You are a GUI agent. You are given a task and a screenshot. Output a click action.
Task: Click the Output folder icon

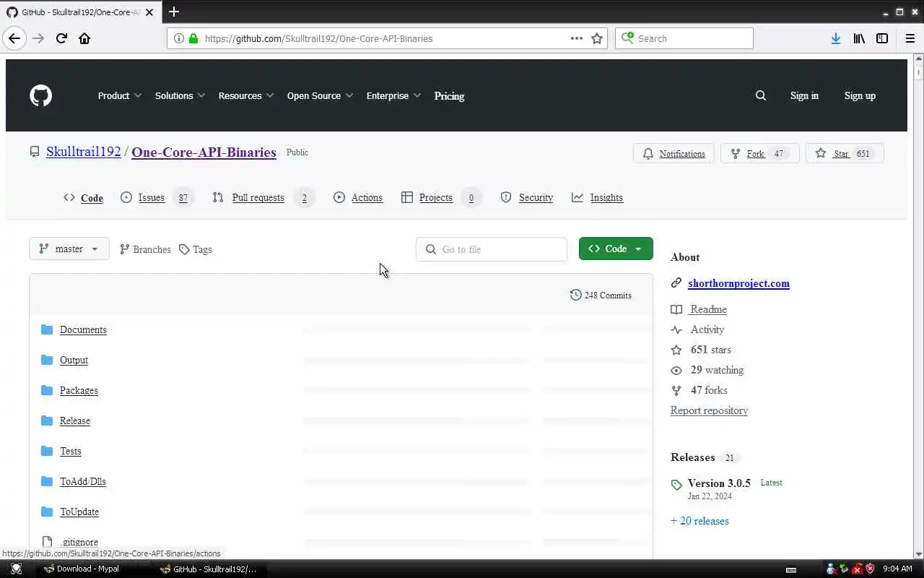click(x=47, y=360)
